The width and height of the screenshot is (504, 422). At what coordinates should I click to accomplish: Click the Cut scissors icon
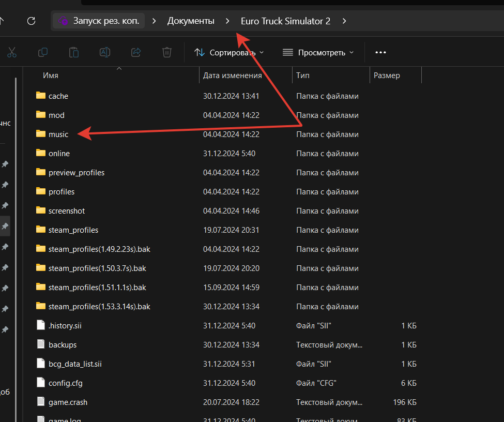click(12, 52)
